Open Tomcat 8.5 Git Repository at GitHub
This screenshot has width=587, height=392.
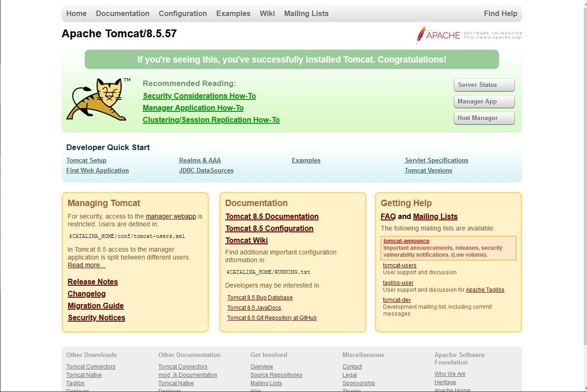[x=272, y=318]
